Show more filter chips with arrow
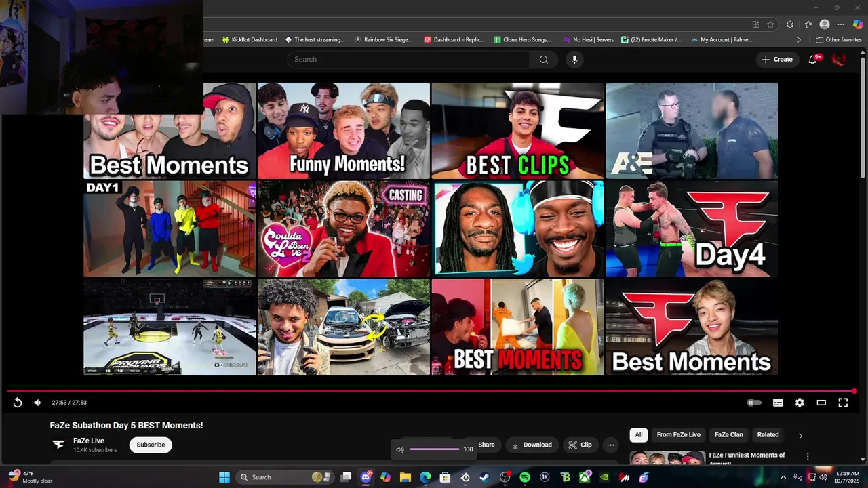Image resolution: width=868 pixels, height=488 pixels. tap(800, 436)
